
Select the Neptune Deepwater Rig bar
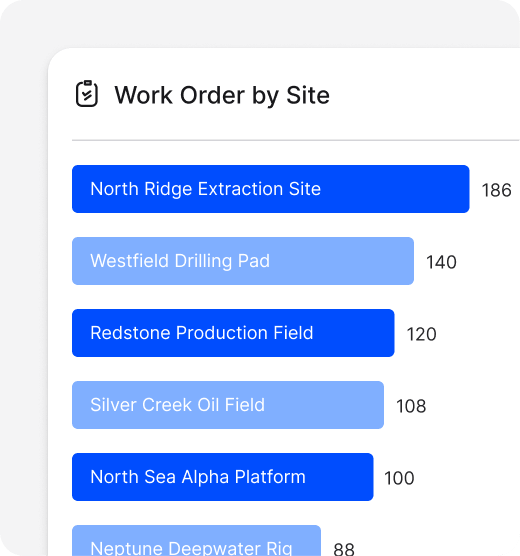click(197, 541)
